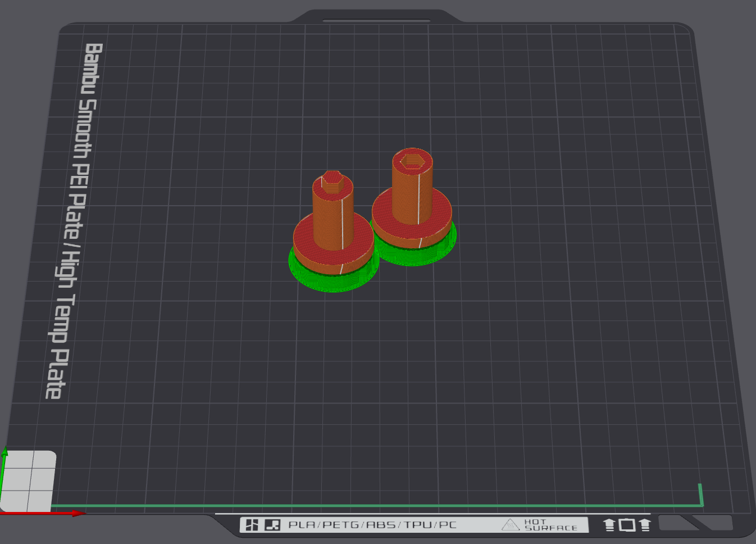
Task: Click the second square icon left of PLA/PETG text
Action: (x=272, y=525)
